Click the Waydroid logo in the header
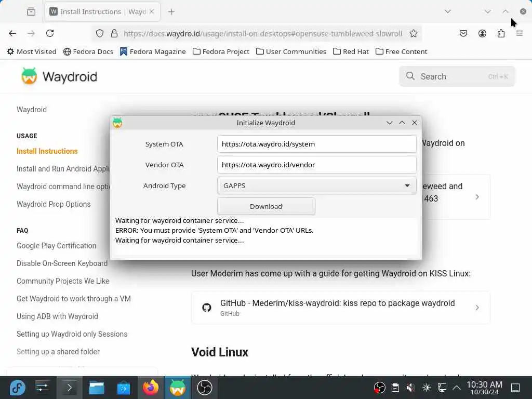 (x=59, y=76)
